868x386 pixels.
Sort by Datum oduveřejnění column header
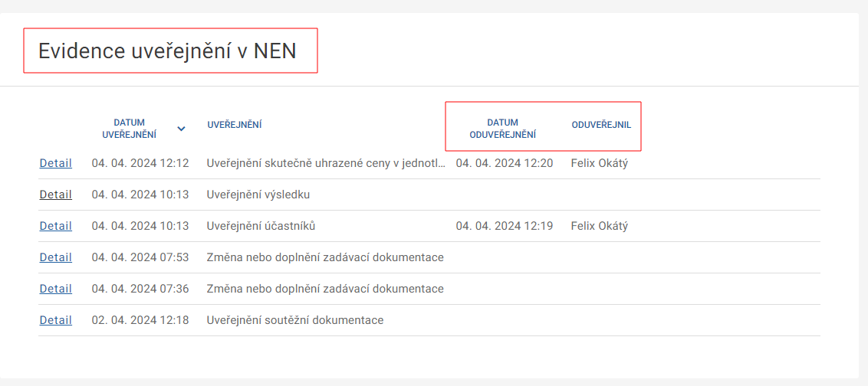coord(503,128)
